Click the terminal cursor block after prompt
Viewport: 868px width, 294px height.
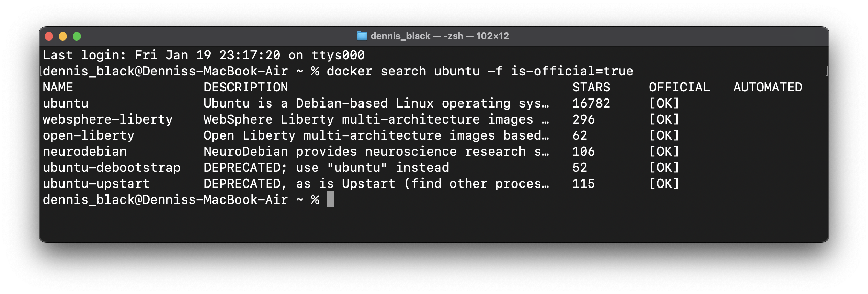[330, 199]
